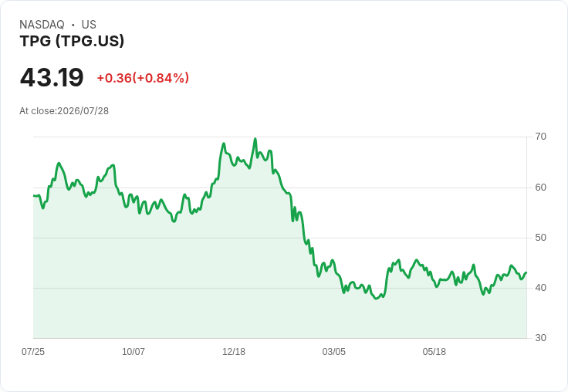This screenshot has height=392, width=568.
Task: Click the chart's lowest trough below 40
Action: [x=376, y=299]
